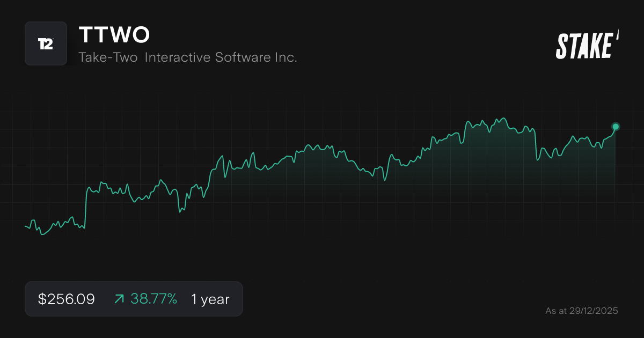Click the highest peak of the price line

click(503, 118)
